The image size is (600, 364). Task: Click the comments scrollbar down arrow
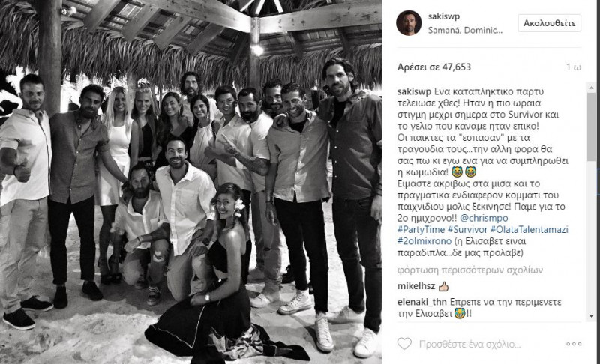coord(592,316)
